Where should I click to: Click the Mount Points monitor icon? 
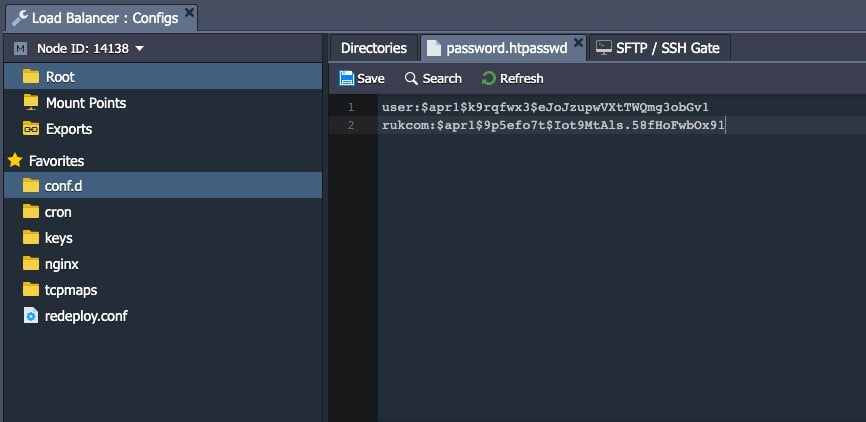click(31, 102)
